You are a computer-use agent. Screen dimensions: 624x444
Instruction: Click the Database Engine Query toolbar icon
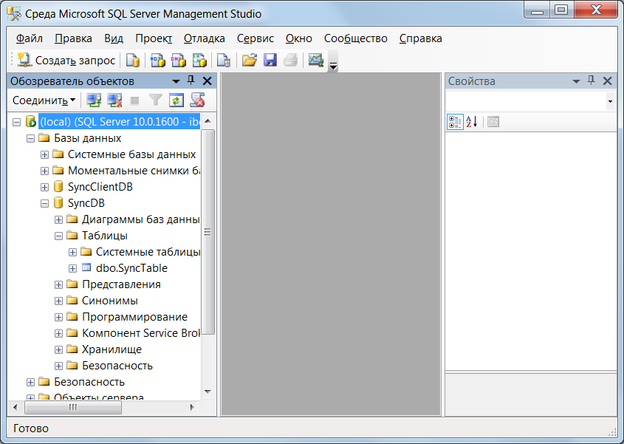(133, 60)
